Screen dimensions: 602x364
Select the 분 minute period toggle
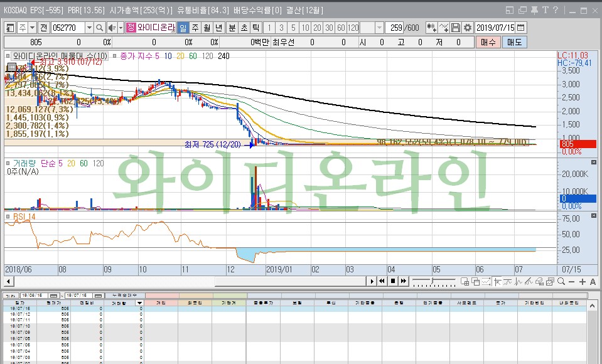[x=232, y=28]
